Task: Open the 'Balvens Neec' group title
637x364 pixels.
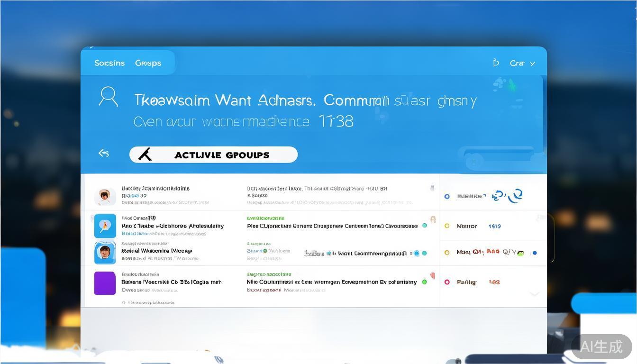Action: coord(172,282)
